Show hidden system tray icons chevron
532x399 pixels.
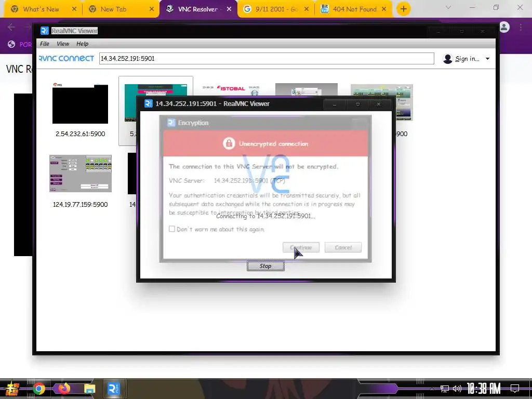[432, 389]
